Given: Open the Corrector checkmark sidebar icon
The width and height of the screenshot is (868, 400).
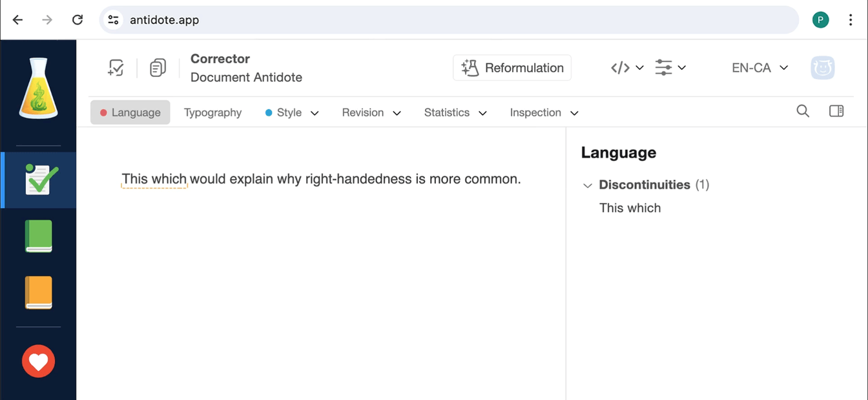Looking at the screenshot, I should [x=39, y=180].
